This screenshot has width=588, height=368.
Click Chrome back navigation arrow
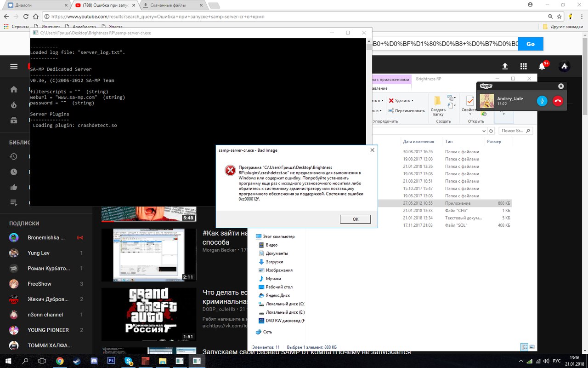click(x=6, y=16)
